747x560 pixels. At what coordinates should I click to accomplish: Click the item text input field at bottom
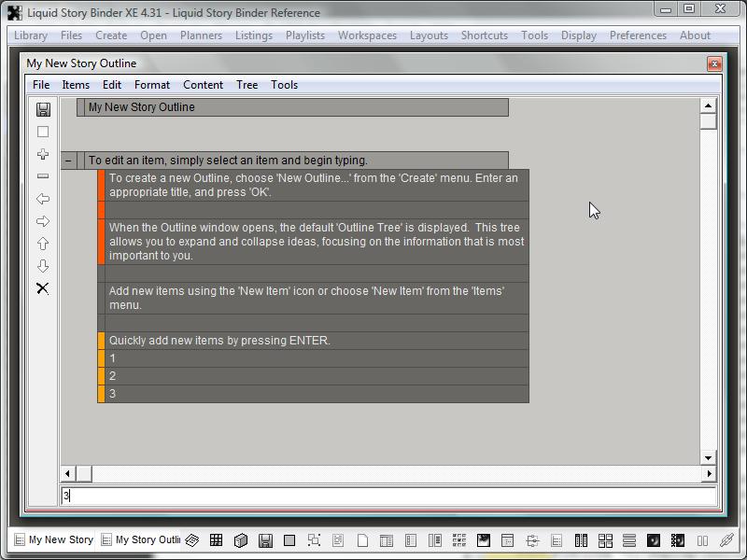(x=388, y=497)
